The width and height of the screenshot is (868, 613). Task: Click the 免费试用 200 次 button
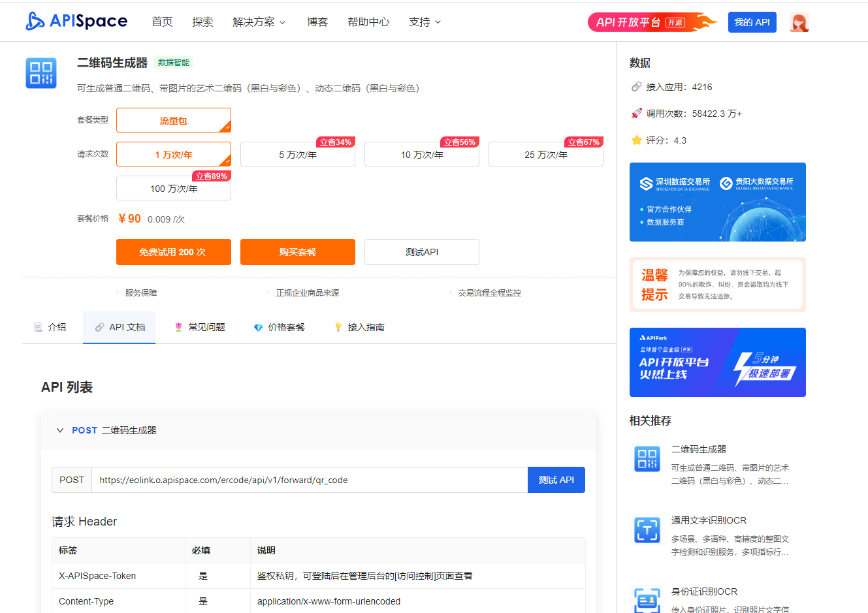pos(174,252)
